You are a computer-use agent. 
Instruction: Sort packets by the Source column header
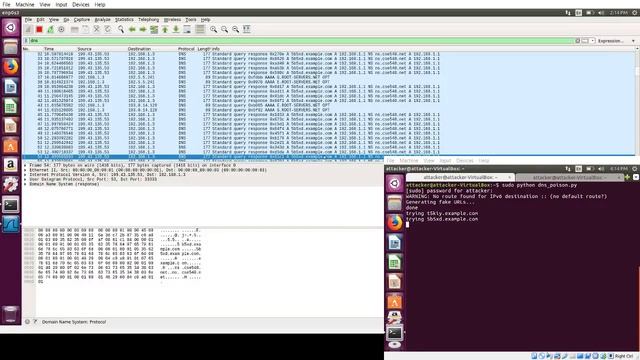click(x=84, y=49)
